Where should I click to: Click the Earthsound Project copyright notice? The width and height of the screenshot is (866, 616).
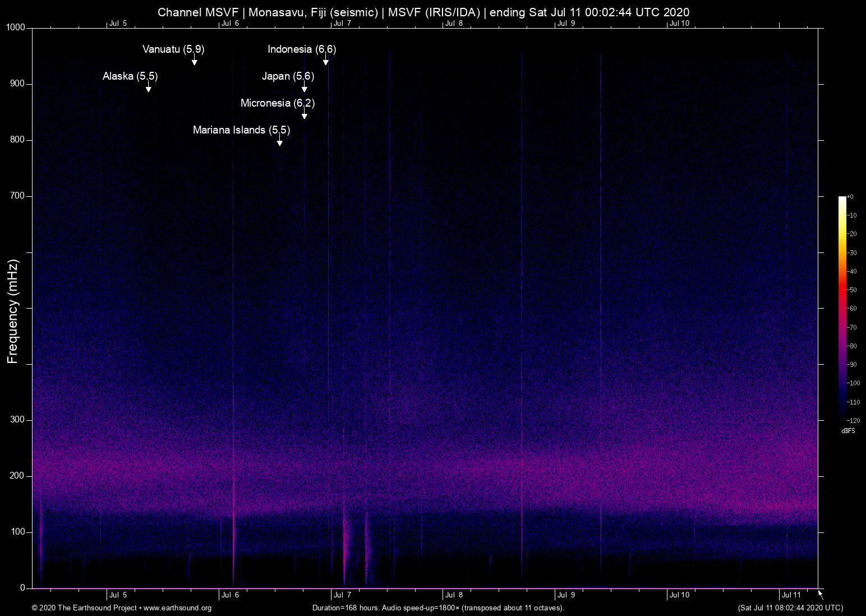pos(84,608)
